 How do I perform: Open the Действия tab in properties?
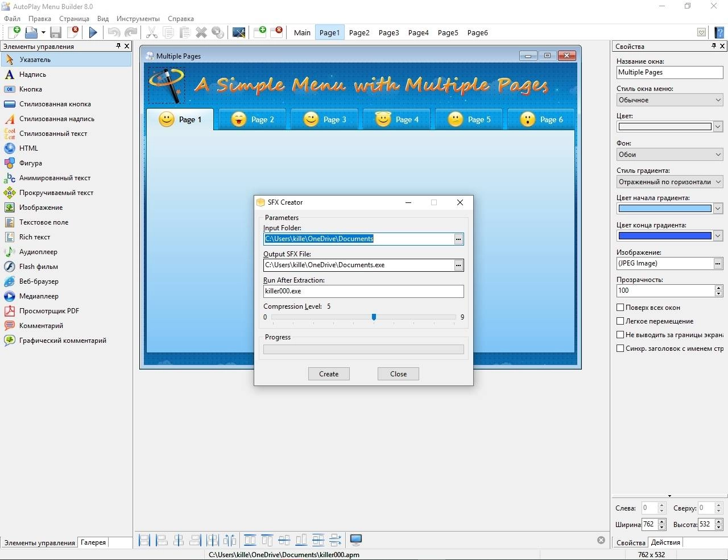click(x=665, y=542)
